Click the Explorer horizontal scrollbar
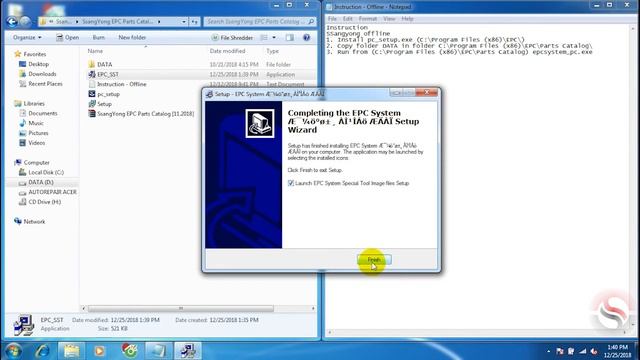The width and height of the screenshot is (640, 360). [180, 309]
